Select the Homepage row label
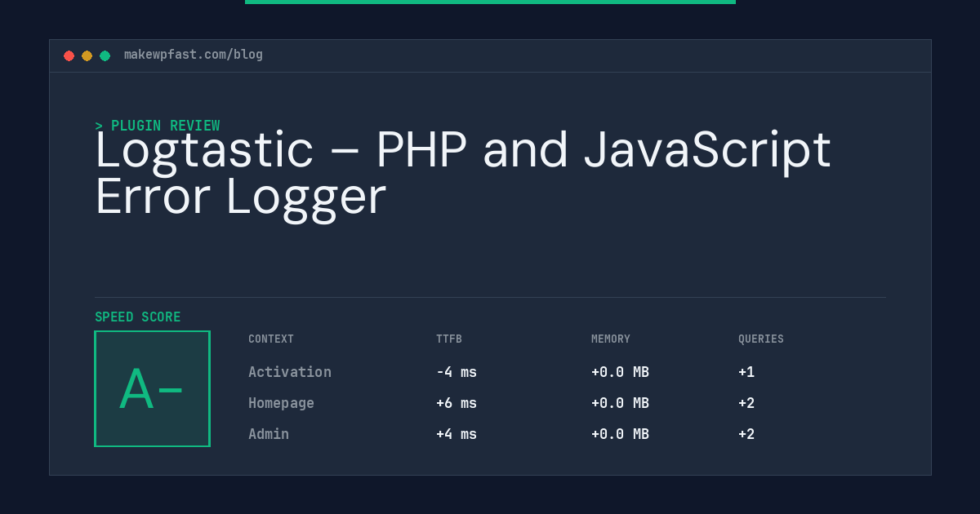Viewport: 980px width, 514px height. [x=281, y=403]
